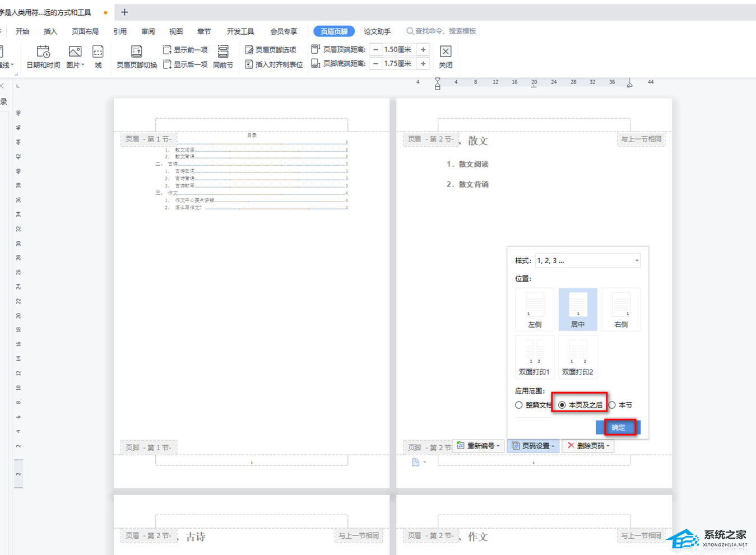This screenshot has height=555, width=756.
Task: Open the 审阅 ribbon tab
Action: [148, 31]
